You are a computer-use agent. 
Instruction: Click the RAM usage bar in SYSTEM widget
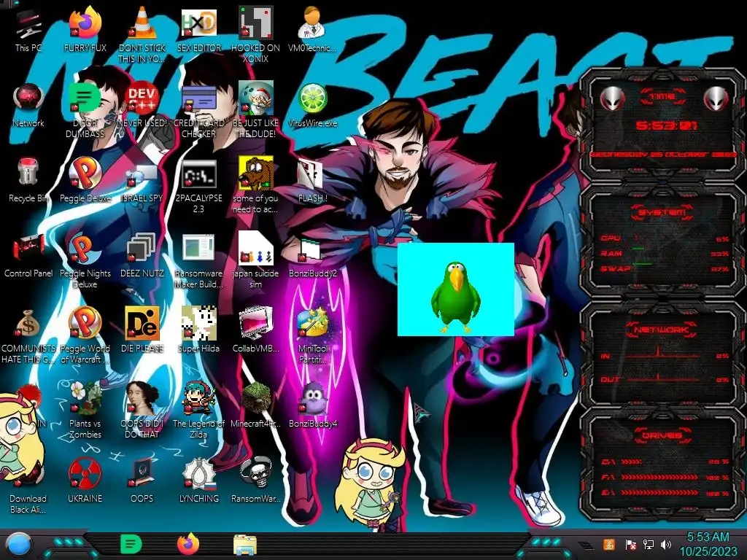(638, 249)
